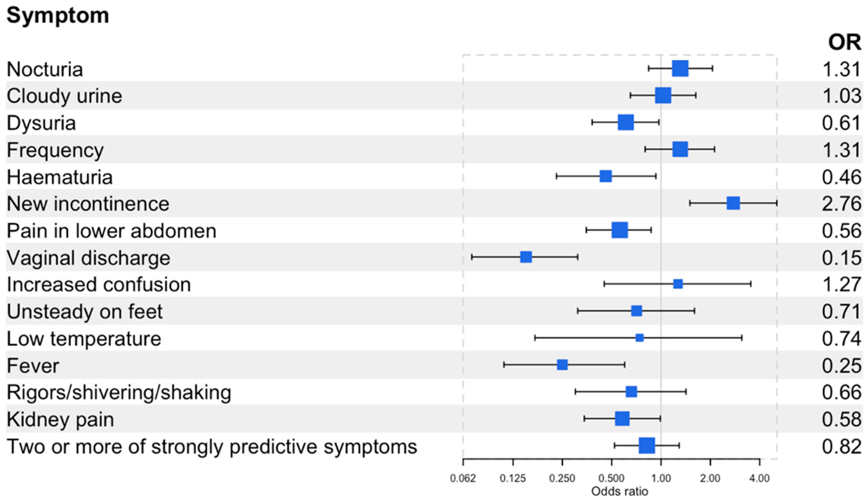Select the 0.15 OR value
This screenshot has width=868, height=500.
[x=841, y=258]
